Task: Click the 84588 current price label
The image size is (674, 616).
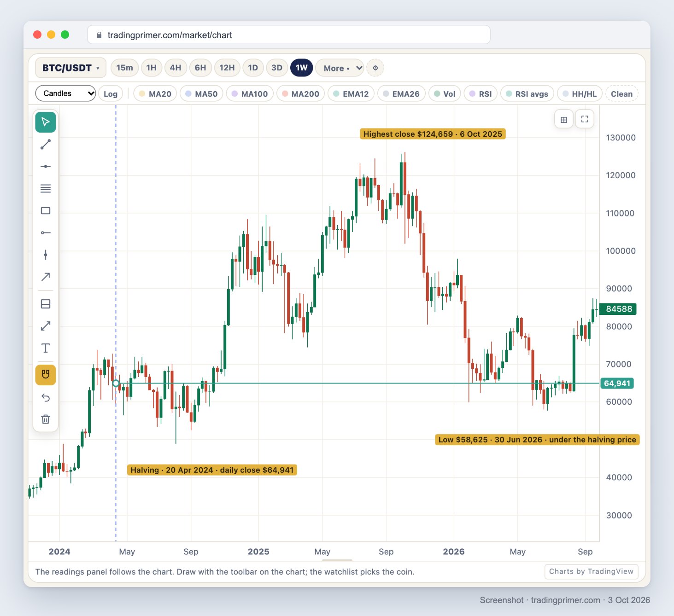Action: coord(619,309)
